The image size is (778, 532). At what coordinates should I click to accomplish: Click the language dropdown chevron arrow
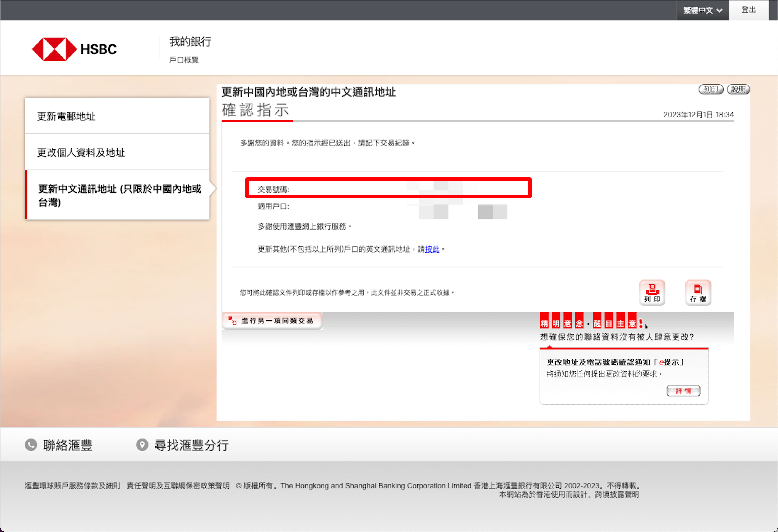(x=719, y=11)
